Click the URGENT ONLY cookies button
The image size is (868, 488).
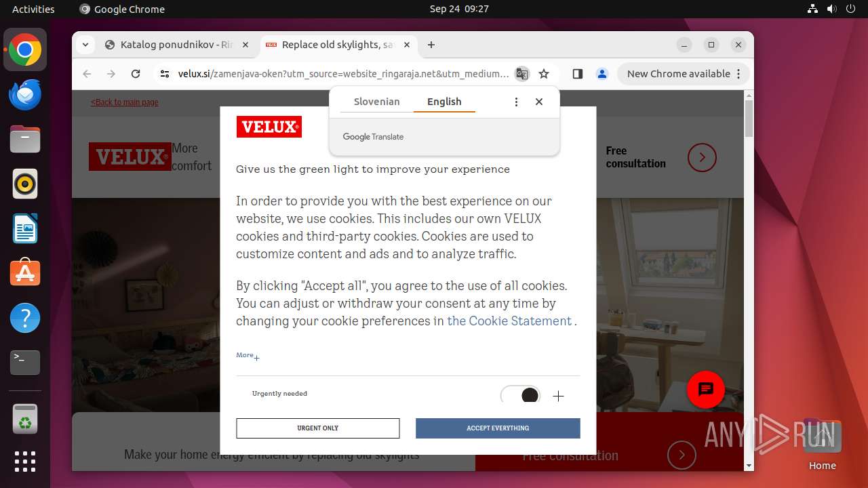click(x=317, y=428)
